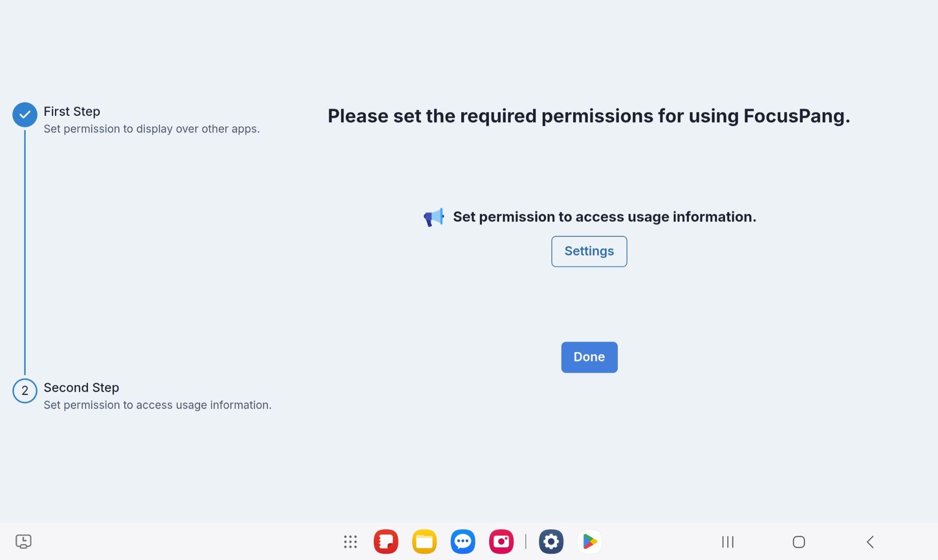Open the yellow My Files folder app

click(x=424, y=542)
